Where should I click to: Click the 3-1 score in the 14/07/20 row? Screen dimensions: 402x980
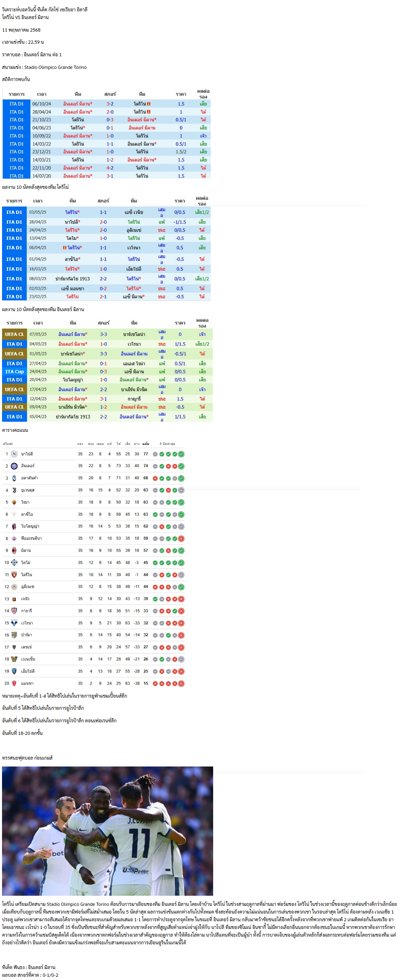point(110,176)
